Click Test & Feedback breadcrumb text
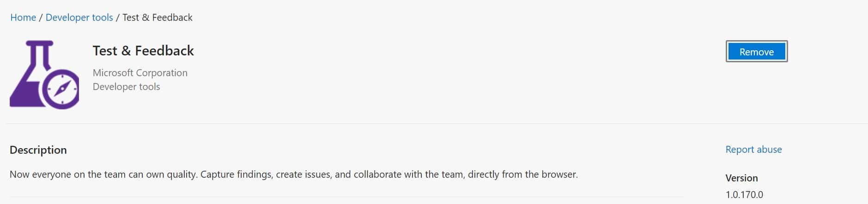Viewport: 868px width, 204px height. click(158, 18)
